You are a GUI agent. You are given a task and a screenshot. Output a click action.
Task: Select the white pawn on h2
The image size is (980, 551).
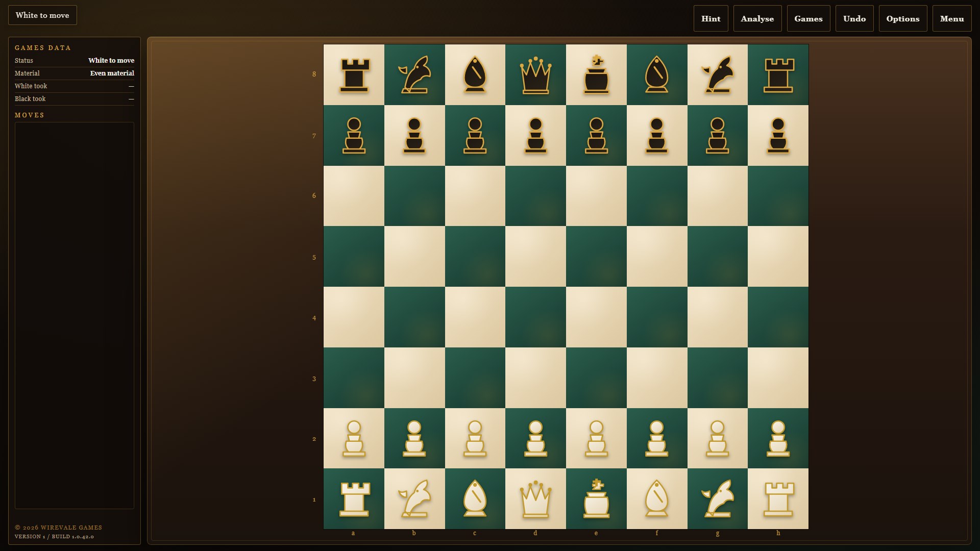click(x=778, y=438)
